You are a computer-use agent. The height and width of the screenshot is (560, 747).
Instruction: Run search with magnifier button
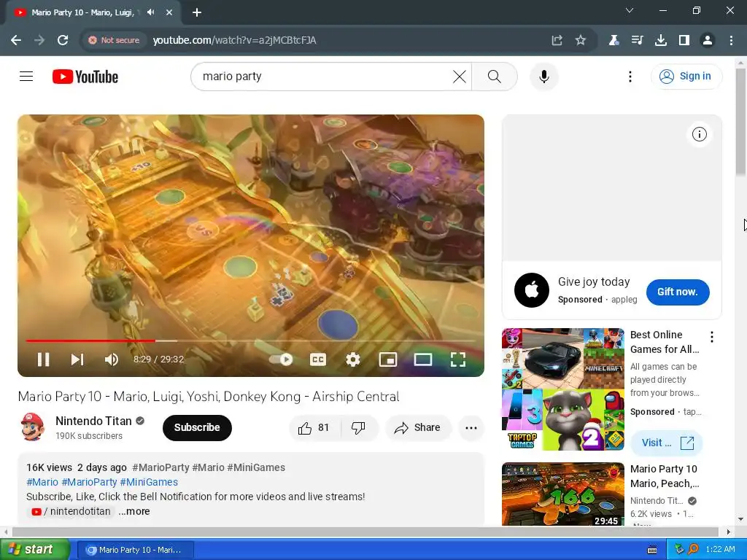pyautogui.click(x=495, y=76)
